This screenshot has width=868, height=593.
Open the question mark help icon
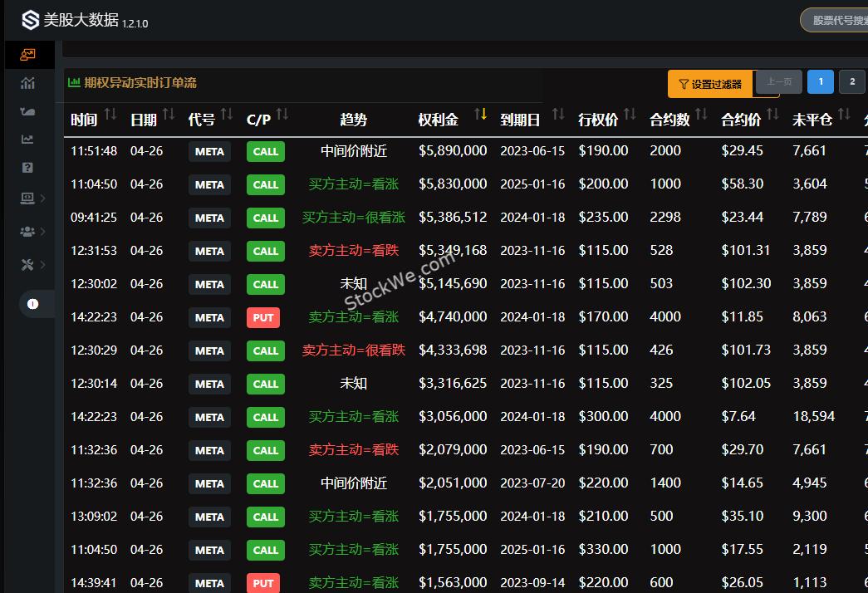[x=28, y=168]
